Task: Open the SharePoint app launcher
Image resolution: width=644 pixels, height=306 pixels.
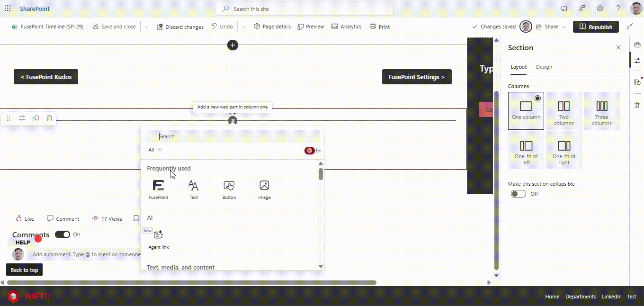Action: click(x=8, y=9)
